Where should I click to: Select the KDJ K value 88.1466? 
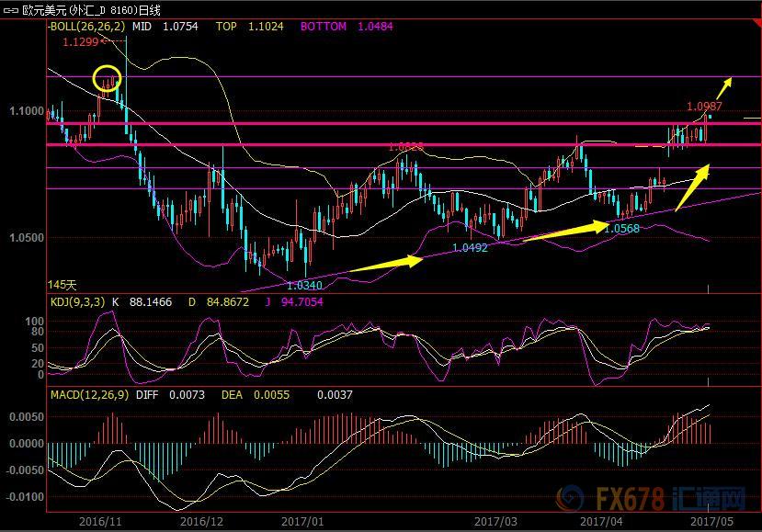click(151, 301)
